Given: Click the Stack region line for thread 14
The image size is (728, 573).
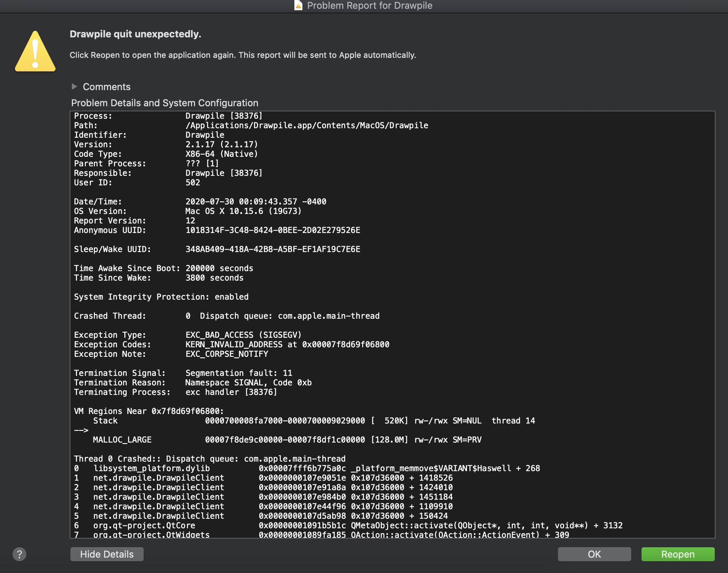Looking at the screenshot, I should coord(314,421).
